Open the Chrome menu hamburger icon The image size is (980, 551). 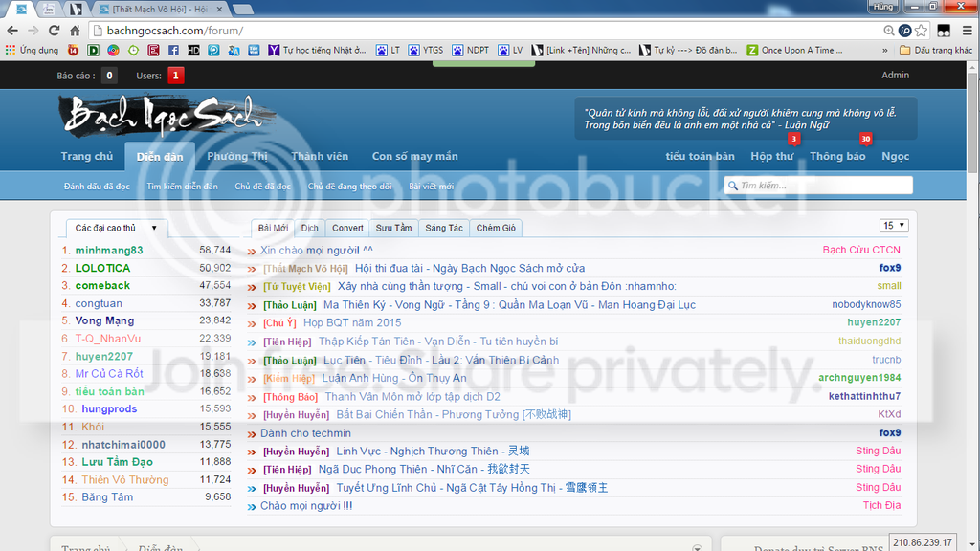[967, 31]
